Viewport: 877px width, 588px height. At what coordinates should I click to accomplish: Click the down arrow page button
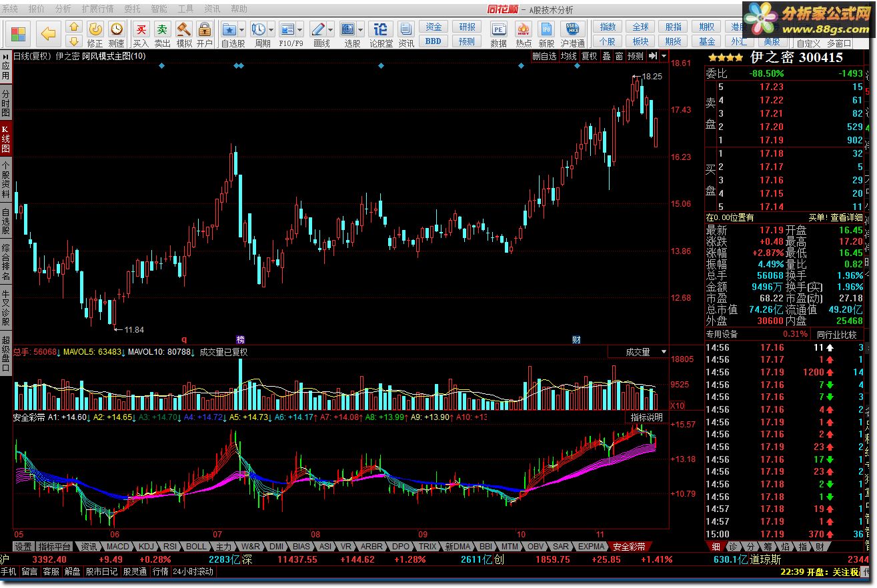tap(74, 41)
